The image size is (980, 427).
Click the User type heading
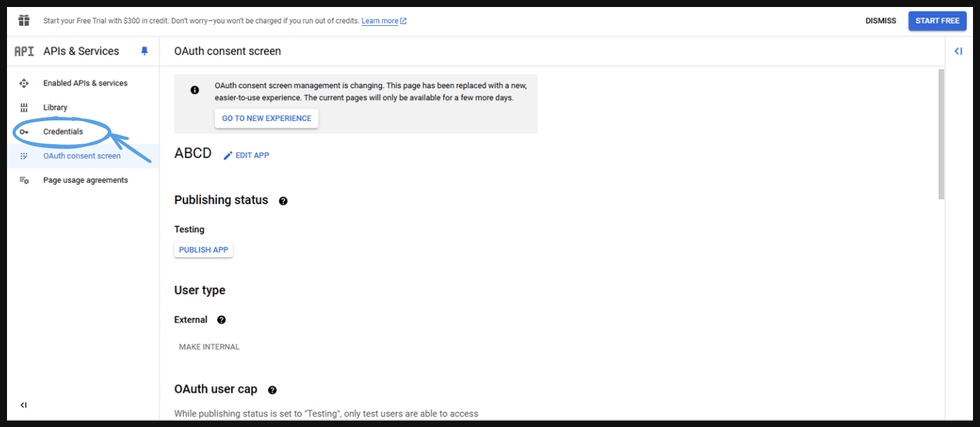(x=200, y=290)
